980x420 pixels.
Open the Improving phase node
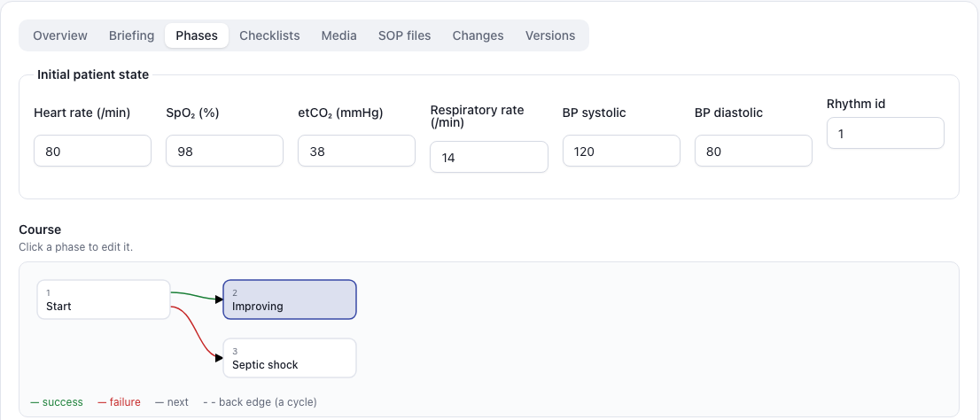(290, 299)
